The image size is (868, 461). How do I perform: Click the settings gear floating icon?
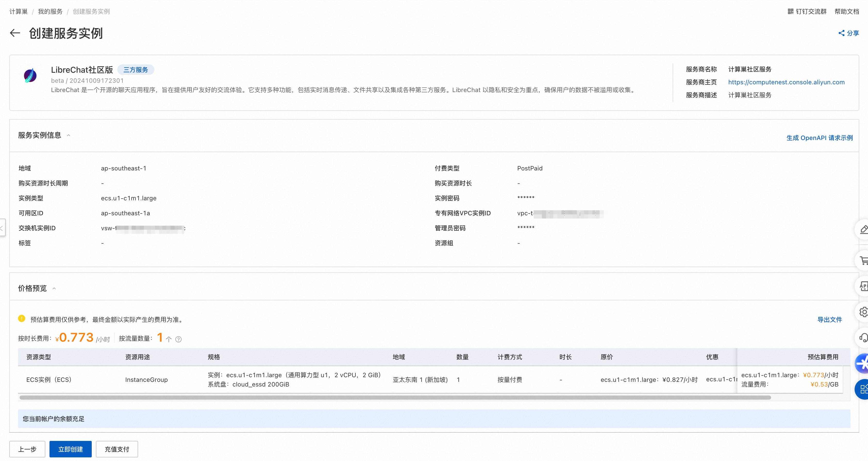[x=864, y=312]
